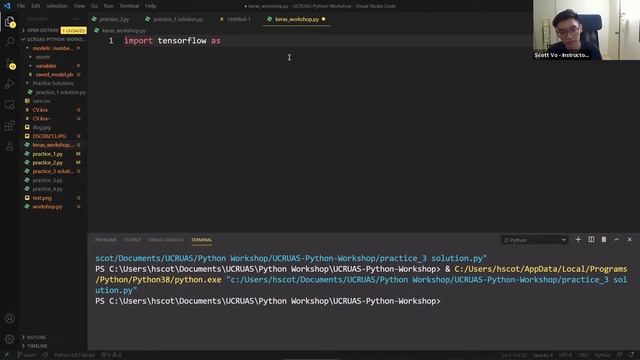Click the Explorer more actions ellipsis
This screenshot has width=640, height=360.
coord(76,19)
